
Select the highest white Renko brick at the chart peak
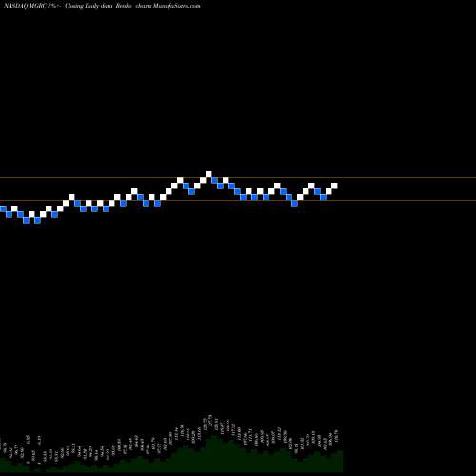click(208, 174)
